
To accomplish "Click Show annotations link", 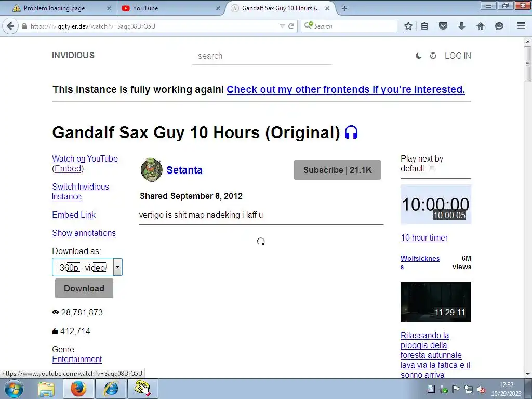I will [x=84, y=233].
